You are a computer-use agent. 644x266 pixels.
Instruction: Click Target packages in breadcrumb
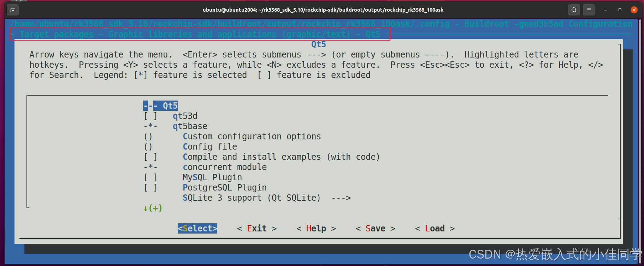(x=57, y=34)
